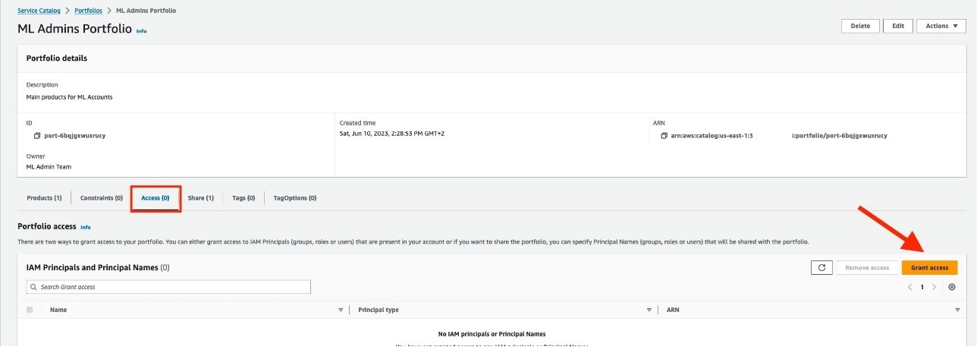Click the Name column header
The width and height of the screenshot is (980, 350).
pos(58,310)
